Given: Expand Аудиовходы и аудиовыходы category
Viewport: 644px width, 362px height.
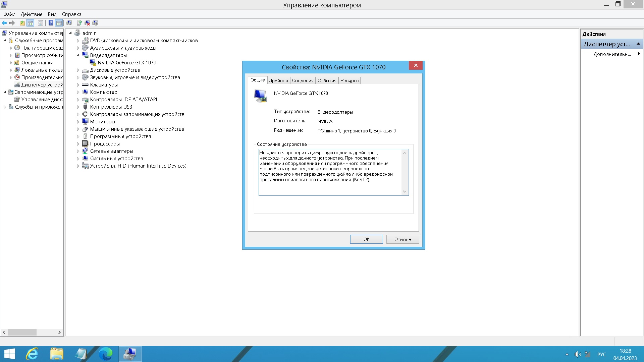Looking at the screenshot, I should click(78, 48).
